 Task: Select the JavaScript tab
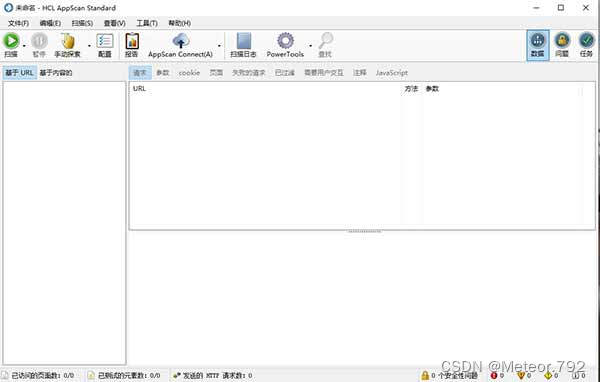[x=392, y=73]
